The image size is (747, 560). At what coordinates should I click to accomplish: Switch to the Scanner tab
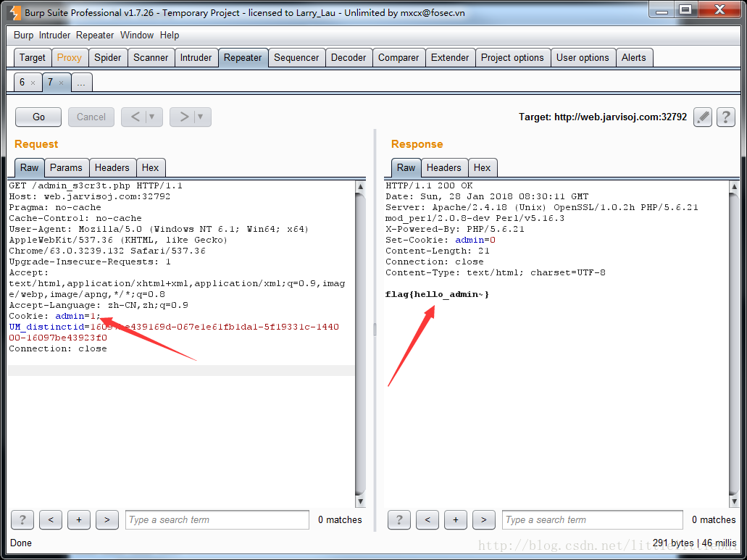(151, 58)
